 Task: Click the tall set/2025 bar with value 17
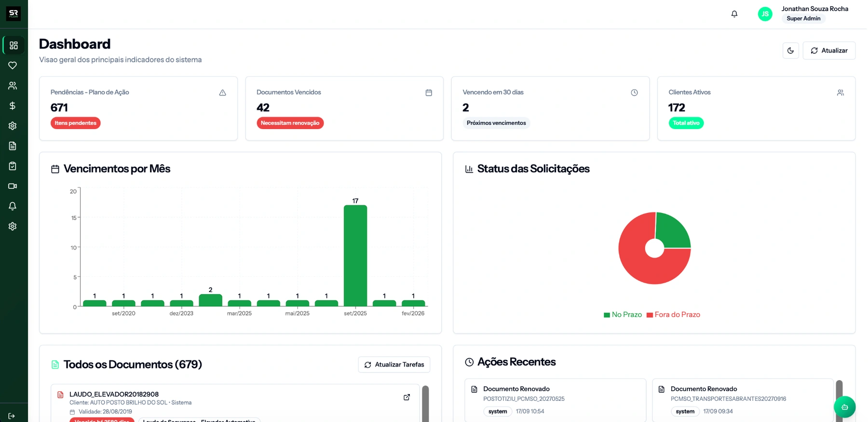(355, 256)
